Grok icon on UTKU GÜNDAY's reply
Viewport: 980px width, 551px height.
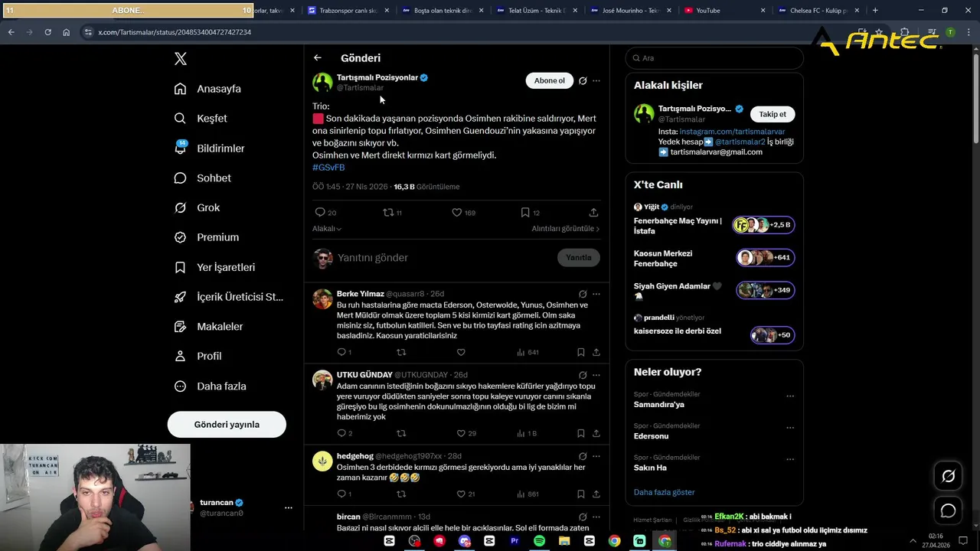tap(583, 375)
